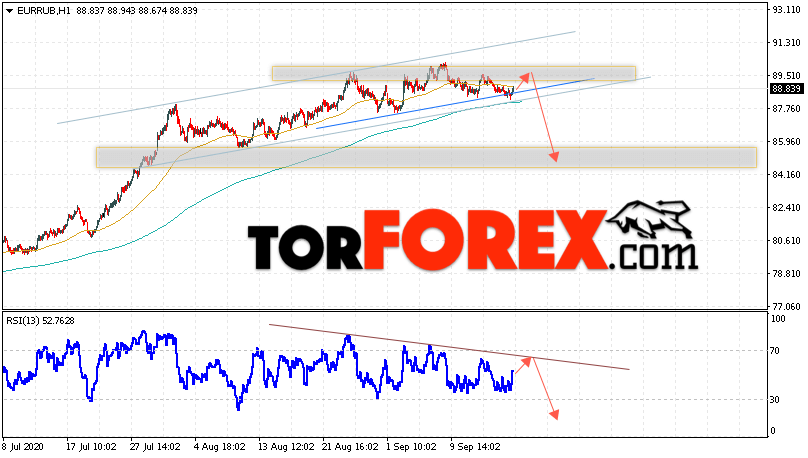
Task: Click the 89.510 price axis label
Action: tap(786, 75)
